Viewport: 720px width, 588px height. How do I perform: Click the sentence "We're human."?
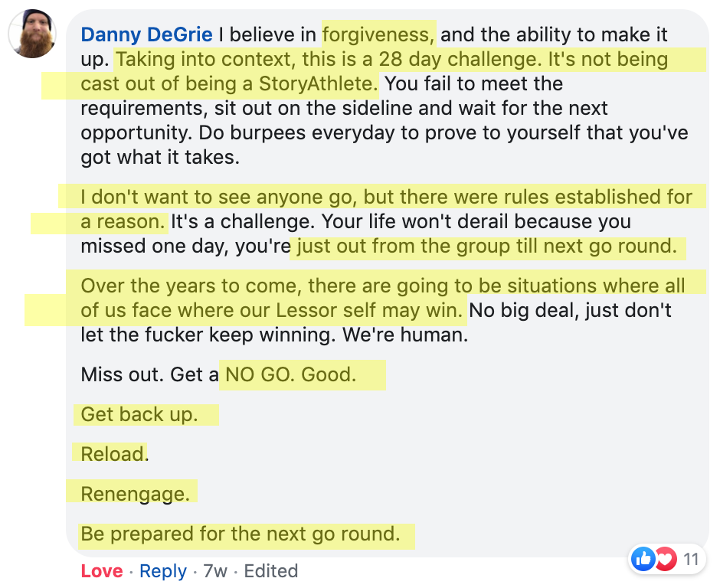405,335
